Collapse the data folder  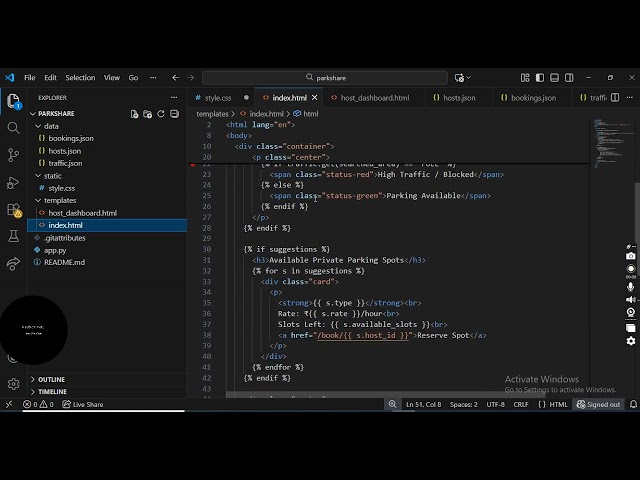tap(38, 126)
